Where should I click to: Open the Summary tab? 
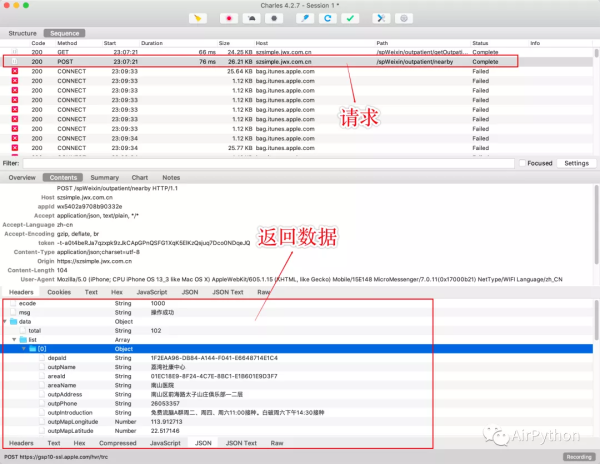click(104, 177)
